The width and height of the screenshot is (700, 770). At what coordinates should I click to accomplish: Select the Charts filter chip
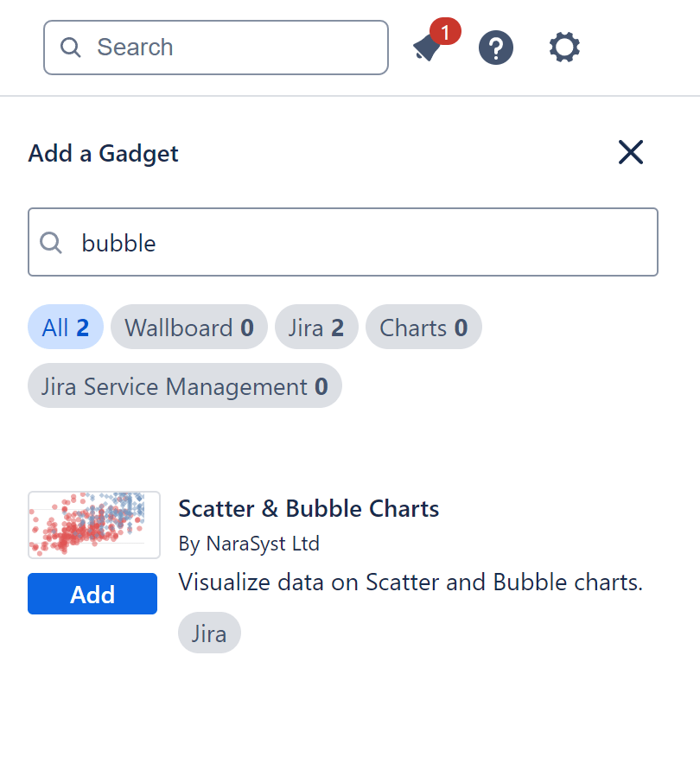[423, 327]
